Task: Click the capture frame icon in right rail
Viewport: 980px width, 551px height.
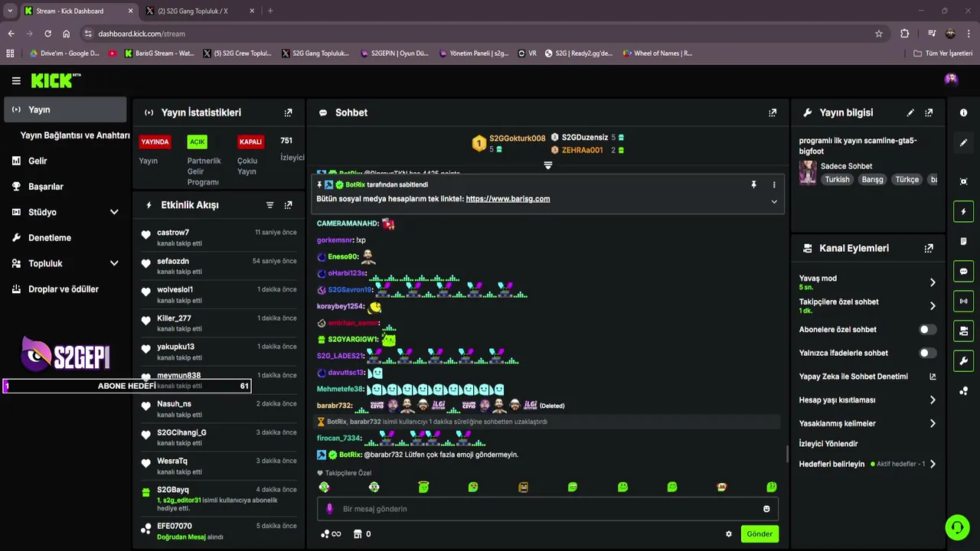Action: (x=963, y=181)
